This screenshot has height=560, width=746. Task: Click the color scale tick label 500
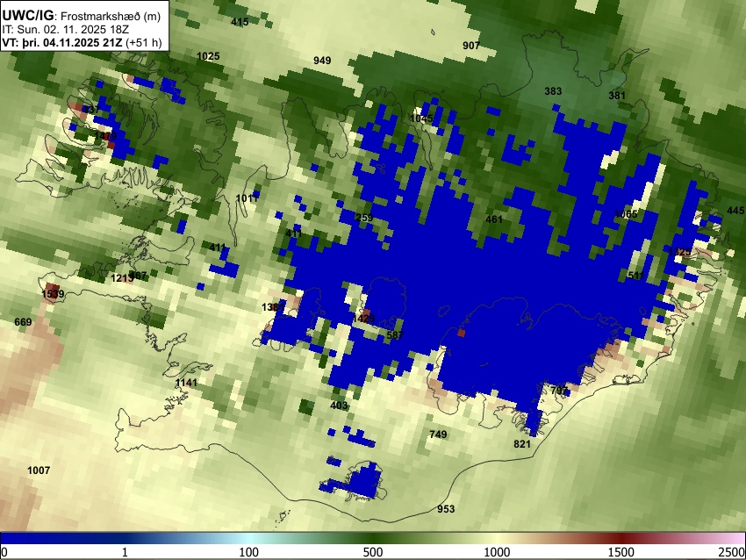(373, 552)
